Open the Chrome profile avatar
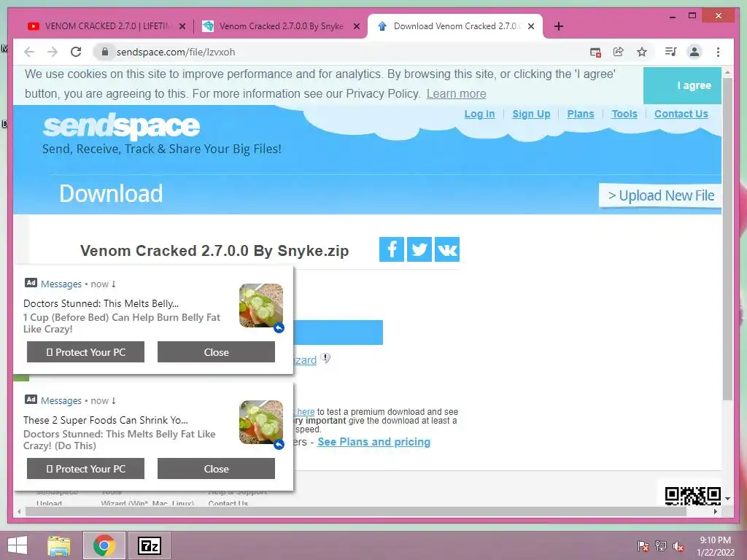Screen dimensions: 747x560 (x=694, y=52)
